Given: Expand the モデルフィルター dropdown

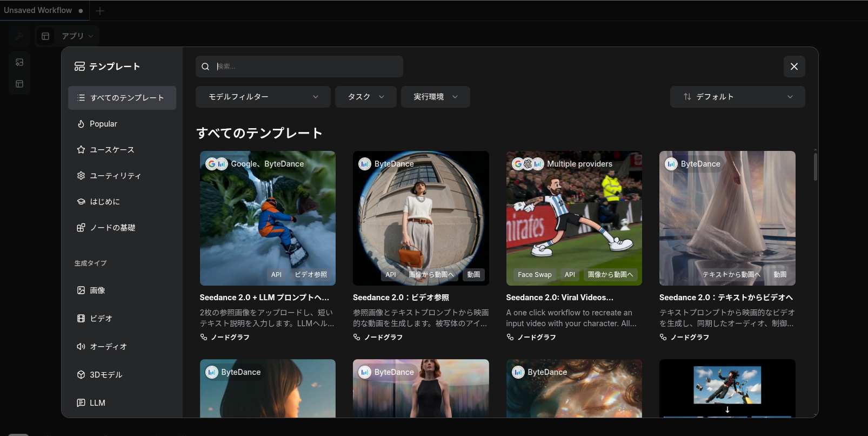Looking at the screenshot, I should click(x=263, y=97).
